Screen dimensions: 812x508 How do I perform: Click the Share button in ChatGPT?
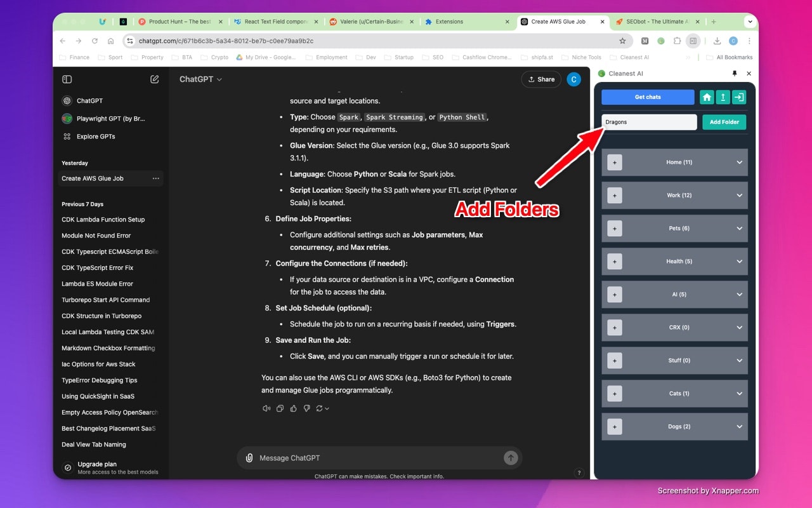coord(541,79)
